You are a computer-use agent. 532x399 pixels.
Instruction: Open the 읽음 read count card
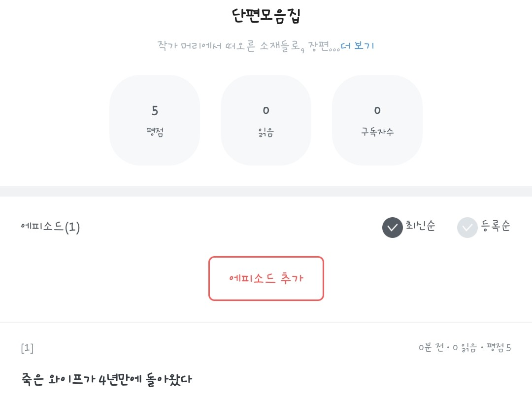266,120
